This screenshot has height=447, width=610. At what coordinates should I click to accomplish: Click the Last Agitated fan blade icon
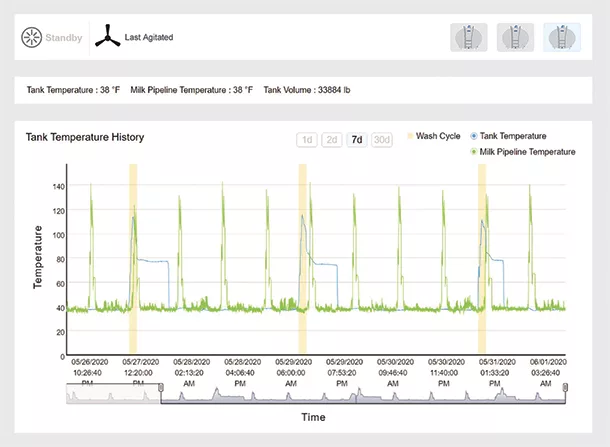108,36
